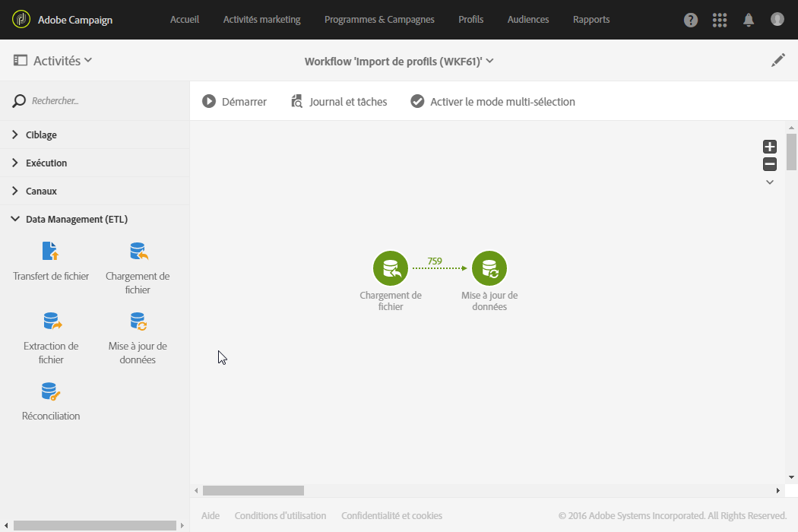Select Extraction de fichier activity in palette
Screen dimensions: 798x532
click(51, 338)
